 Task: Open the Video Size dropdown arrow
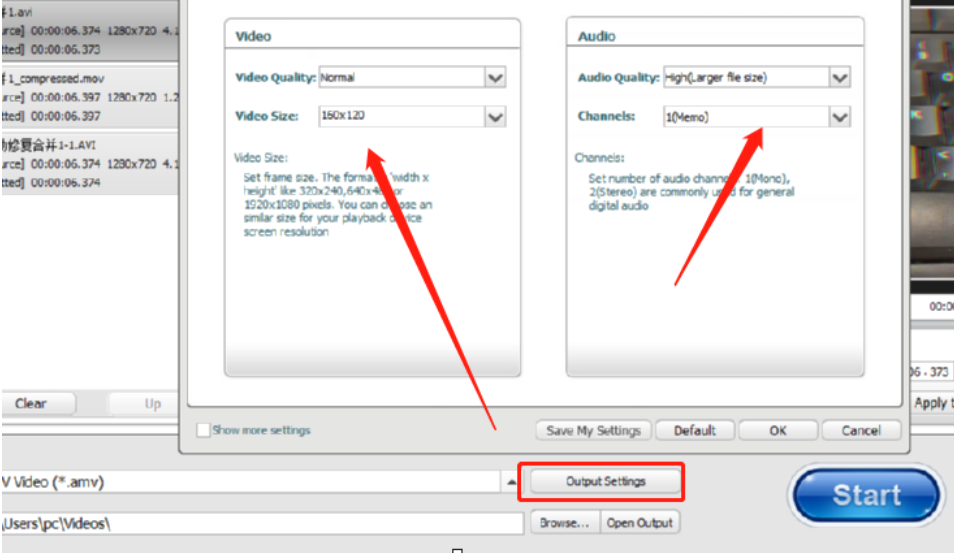[495, 117]
